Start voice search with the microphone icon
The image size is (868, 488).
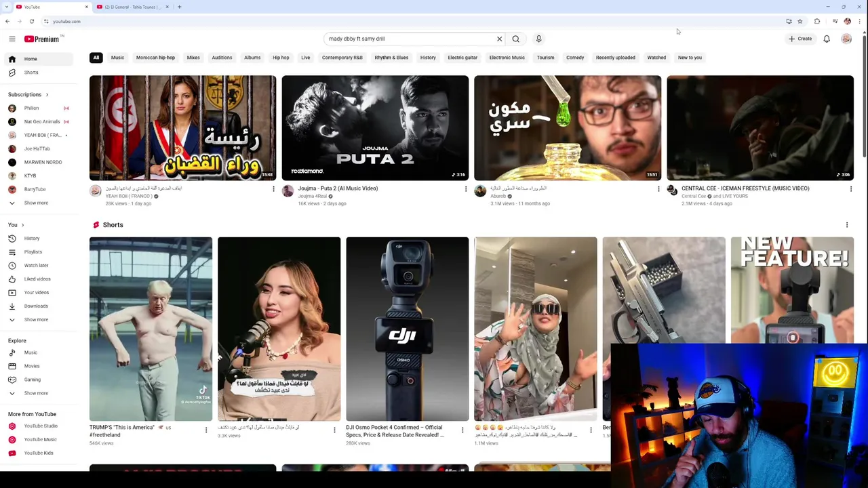pos(538,39)
